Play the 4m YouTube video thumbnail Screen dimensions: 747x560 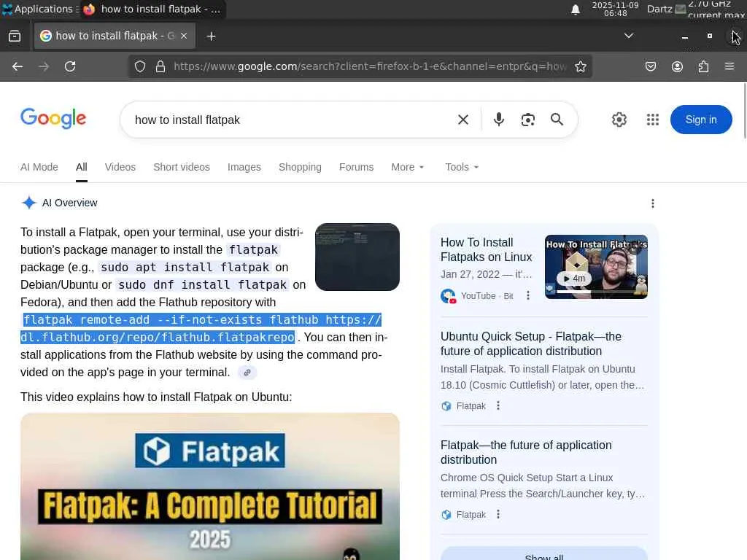pos(596,267)
